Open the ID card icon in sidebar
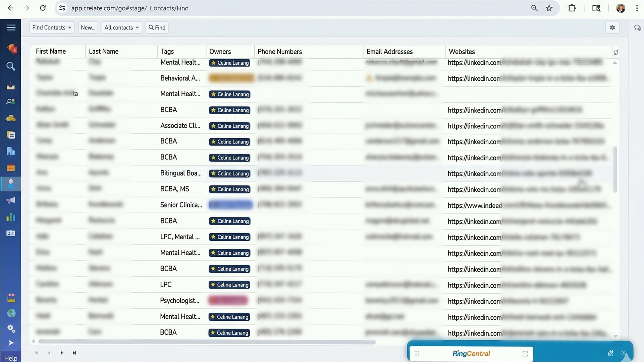This screenshot has height=362, width=644. (x=11, y=233)
